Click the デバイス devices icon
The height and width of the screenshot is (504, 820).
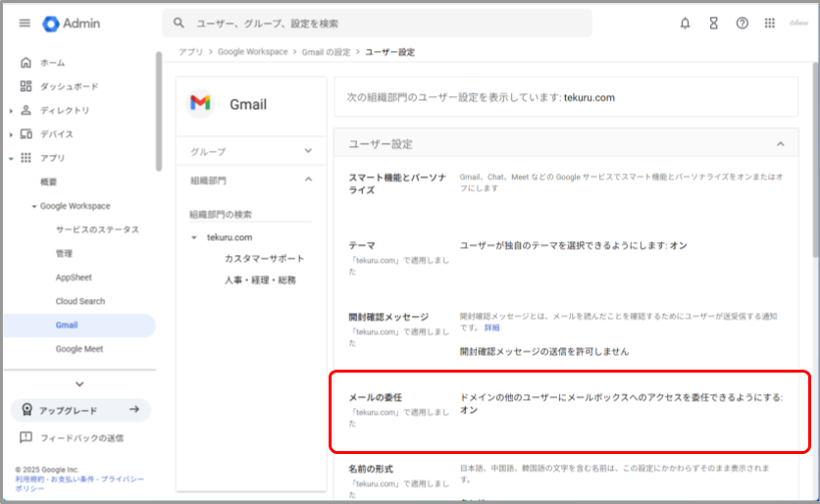click(x=26, y=133)
